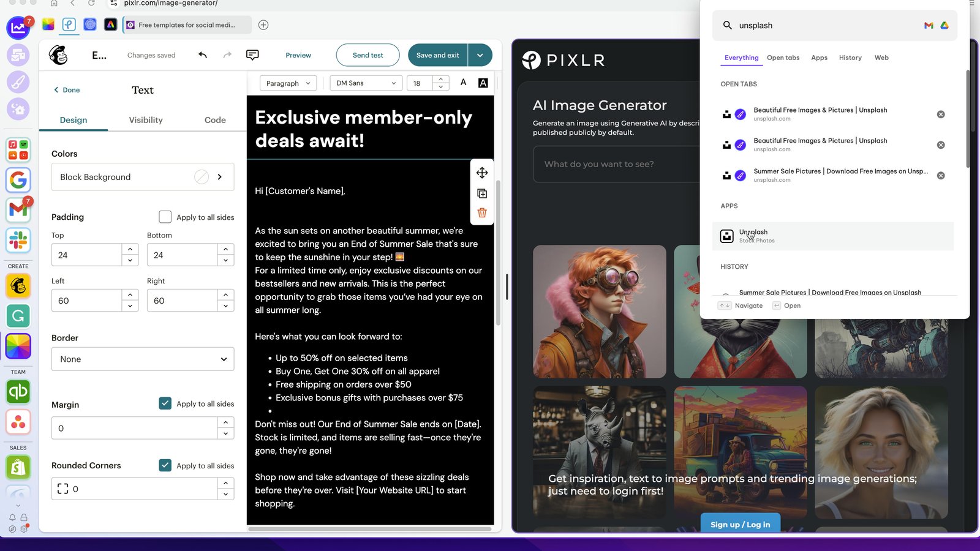Open the Block Background color swatch
Screen dimensions: 980x551
click(x=202, y=177)
